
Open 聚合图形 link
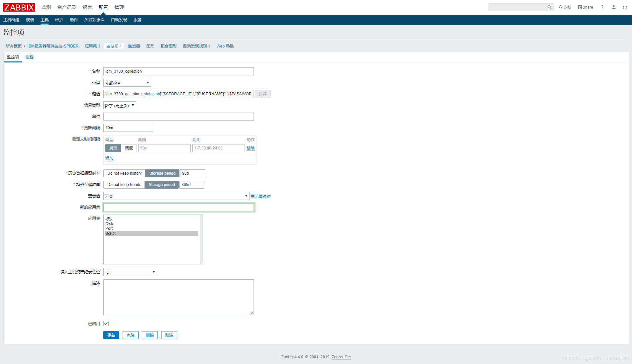point(168,46)
